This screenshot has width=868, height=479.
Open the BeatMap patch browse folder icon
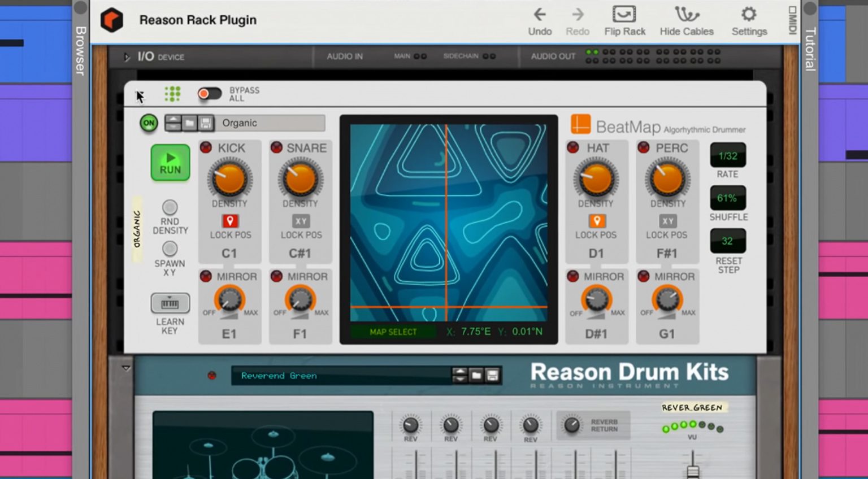pos(190,123)
